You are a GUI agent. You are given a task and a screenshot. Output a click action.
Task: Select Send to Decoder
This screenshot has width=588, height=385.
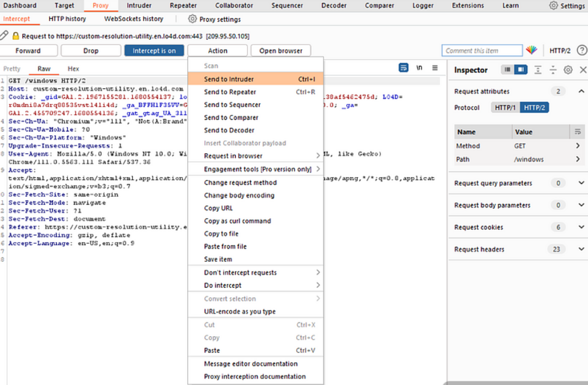256,130
